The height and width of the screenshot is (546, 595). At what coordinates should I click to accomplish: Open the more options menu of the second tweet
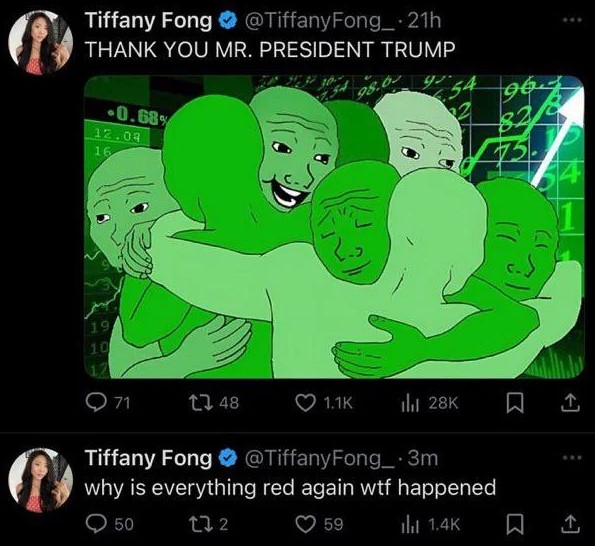point(572,458)
